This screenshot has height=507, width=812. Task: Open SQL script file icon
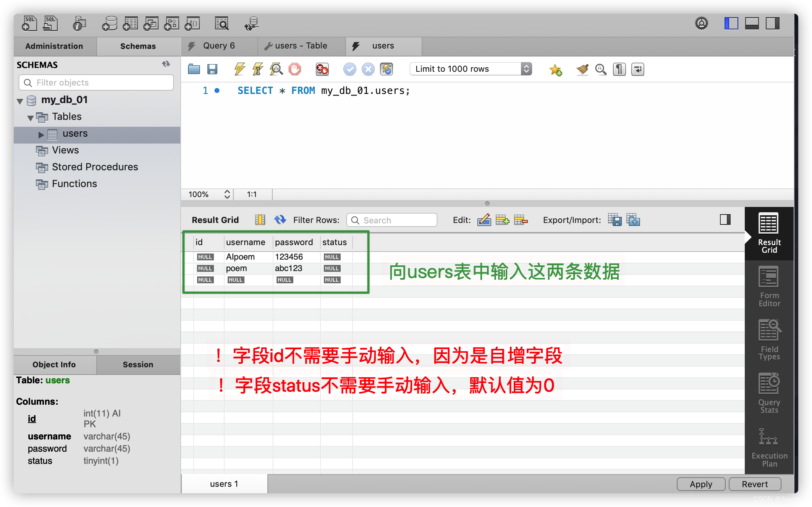click(50, 23)
